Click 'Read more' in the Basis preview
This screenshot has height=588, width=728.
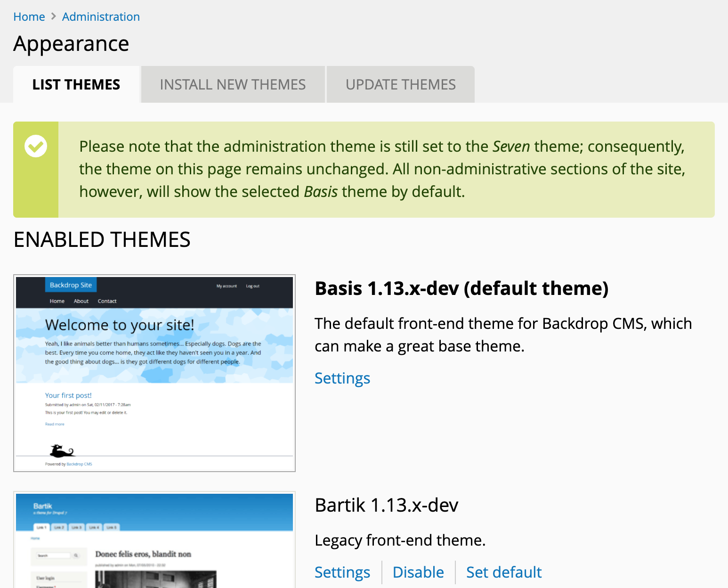[x=55, y=424]
